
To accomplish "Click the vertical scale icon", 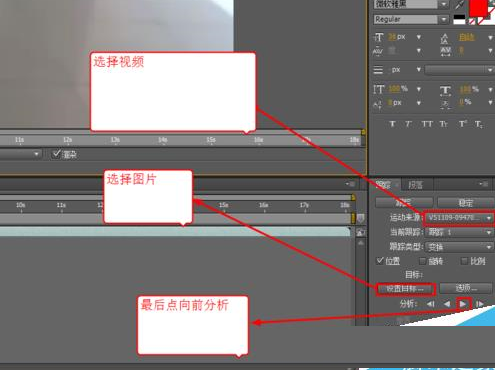I will [378, 89].
